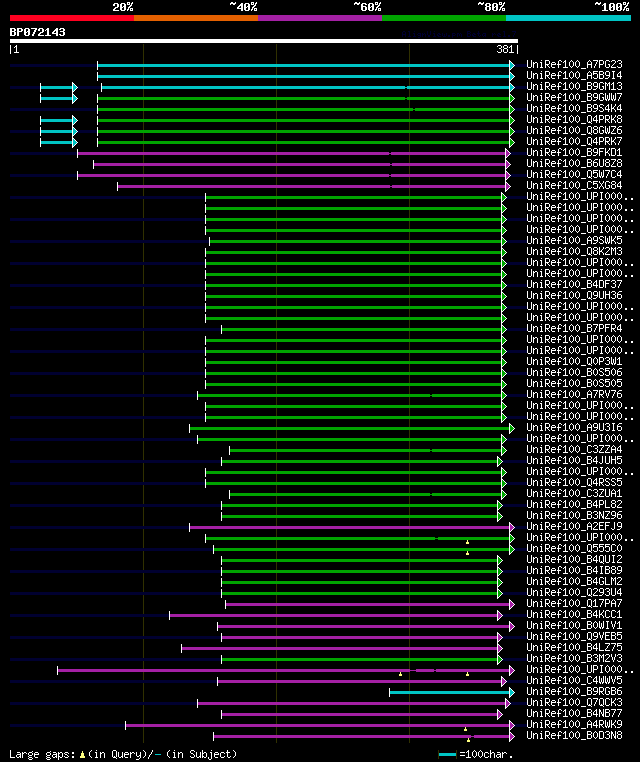Select the UniRef100_C3ZUA1 label
This screenshot has width=640, height=762.
pyautogui.click(x=574, y=493)
